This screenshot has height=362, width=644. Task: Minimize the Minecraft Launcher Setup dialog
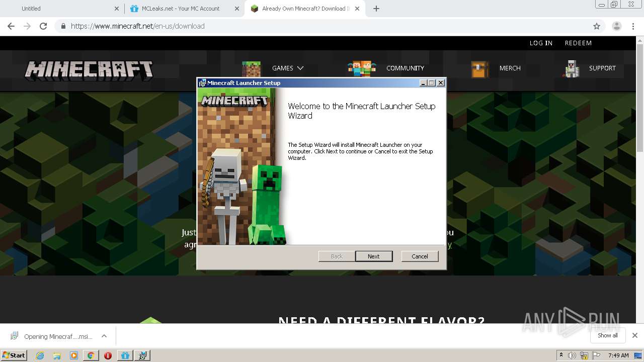[424, 83]
